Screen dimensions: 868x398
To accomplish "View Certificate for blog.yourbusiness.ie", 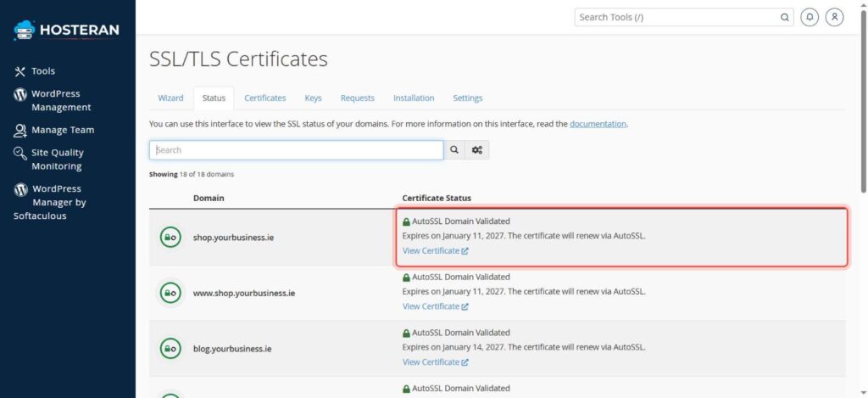I will (435, 362).
